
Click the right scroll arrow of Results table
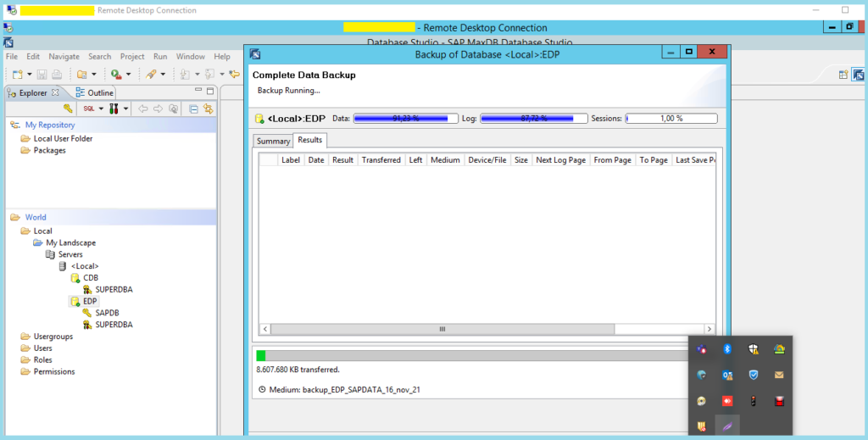pyautogui.click(x=709, y=329)
